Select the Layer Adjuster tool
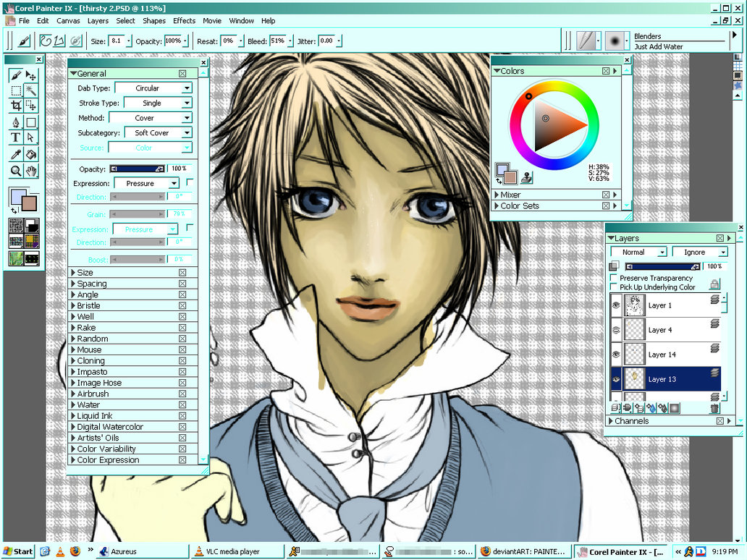The height and width of the screenshot is (560, 747). [x=31, y=75]
